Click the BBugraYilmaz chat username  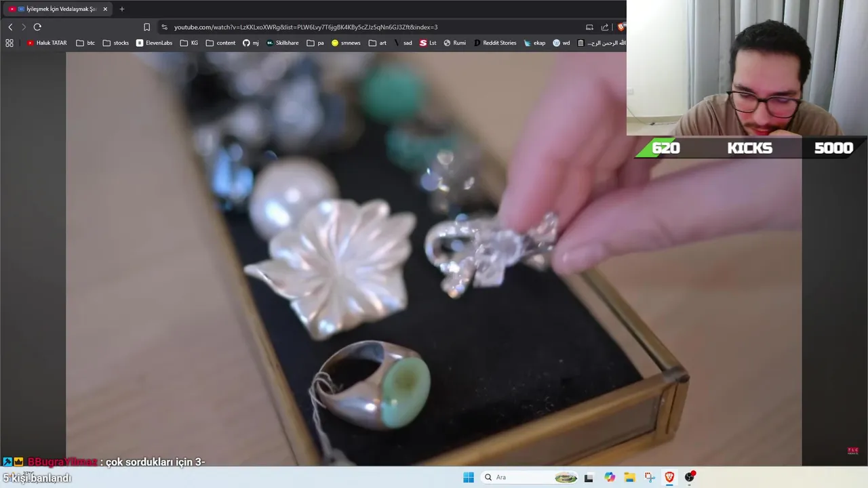point(62,462)
